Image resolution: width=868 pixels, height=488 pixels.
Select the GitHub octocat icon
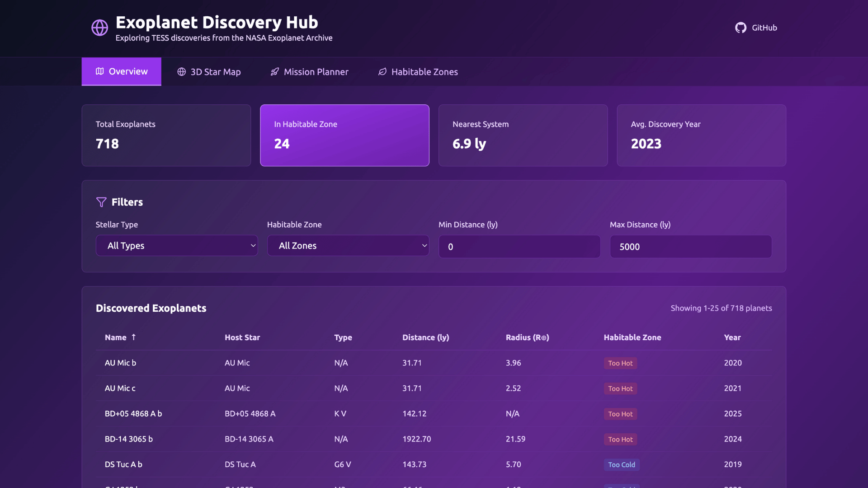(x=741, y=28)
